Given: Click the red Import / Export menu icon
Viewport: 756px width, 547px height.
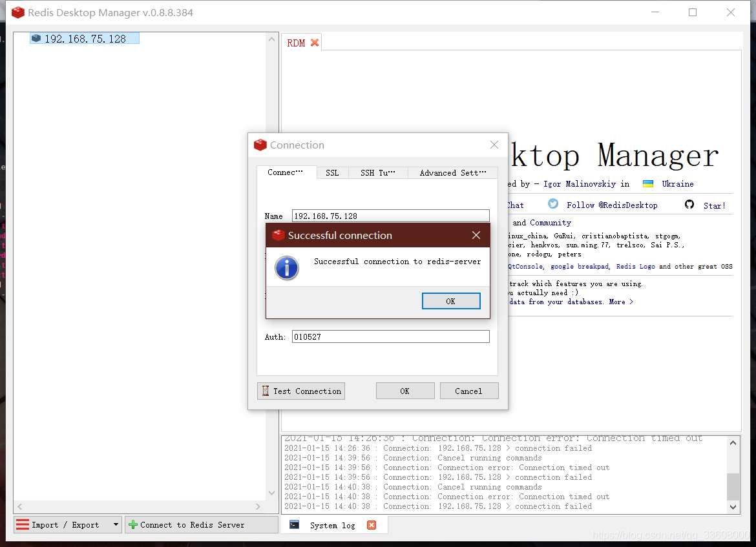Looking at the screenshot, I should (23, 525).
